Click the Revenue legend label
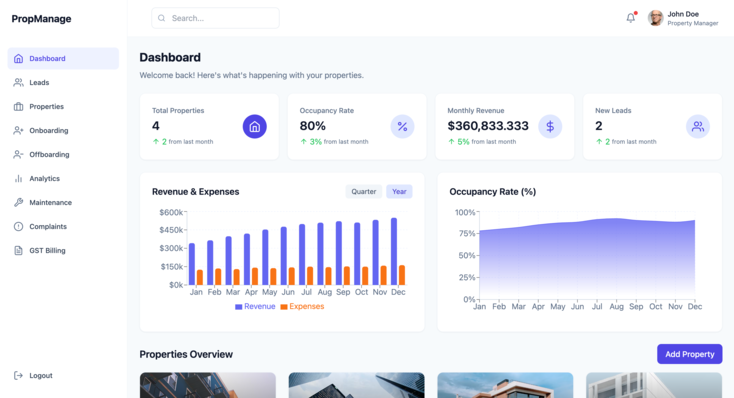This screenshot has height=398, width=734. pos(260,306)
